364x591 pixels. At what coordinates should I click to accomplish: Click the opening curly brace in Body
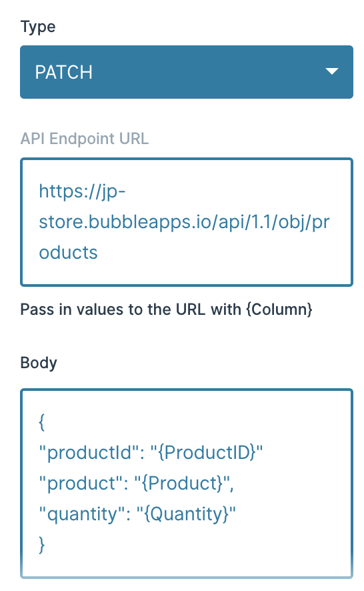click(42, 422)
